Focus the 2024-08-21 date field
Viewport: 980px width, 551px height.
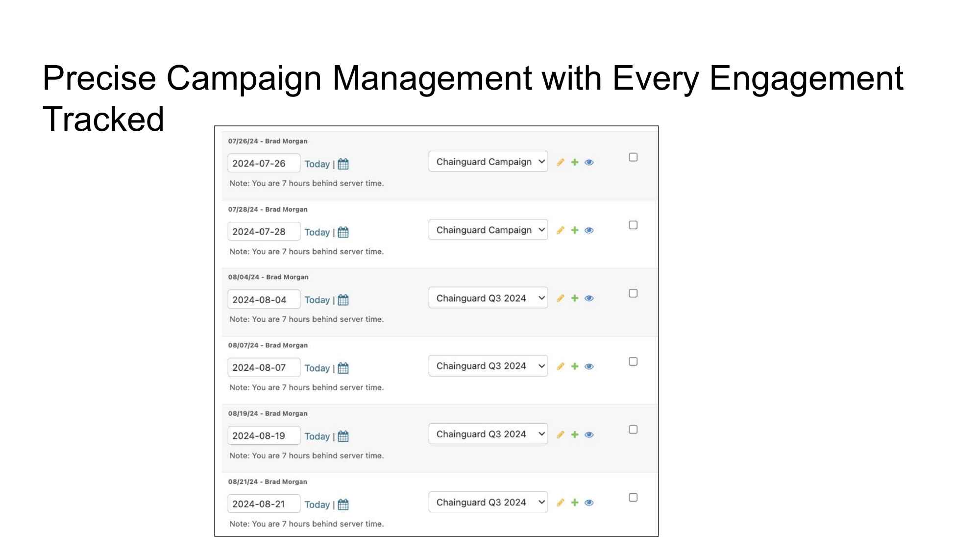tap(264, 504)
